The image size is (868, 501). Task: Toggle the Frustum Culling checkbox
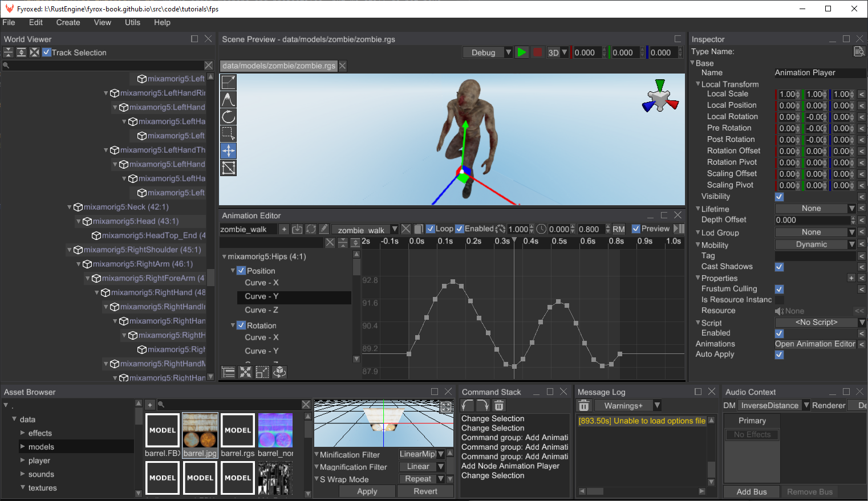pyautogui.click(x=780, y=289)
